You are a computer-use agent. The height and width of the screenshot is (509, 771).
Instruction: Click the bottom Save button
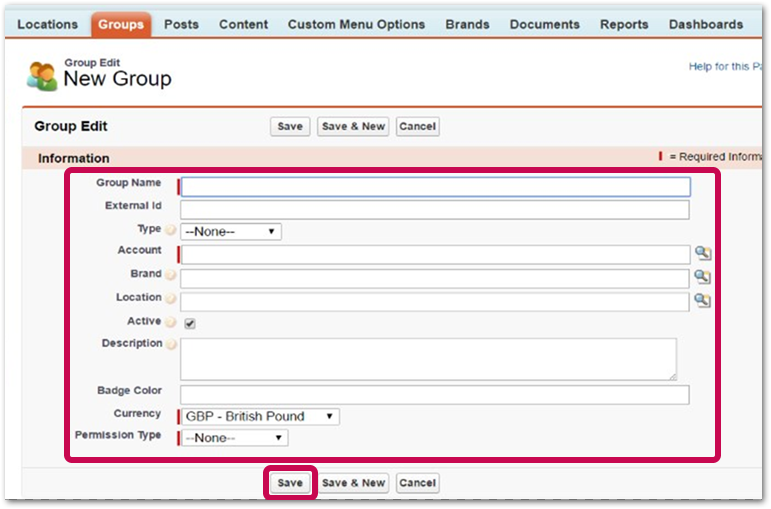290,483
